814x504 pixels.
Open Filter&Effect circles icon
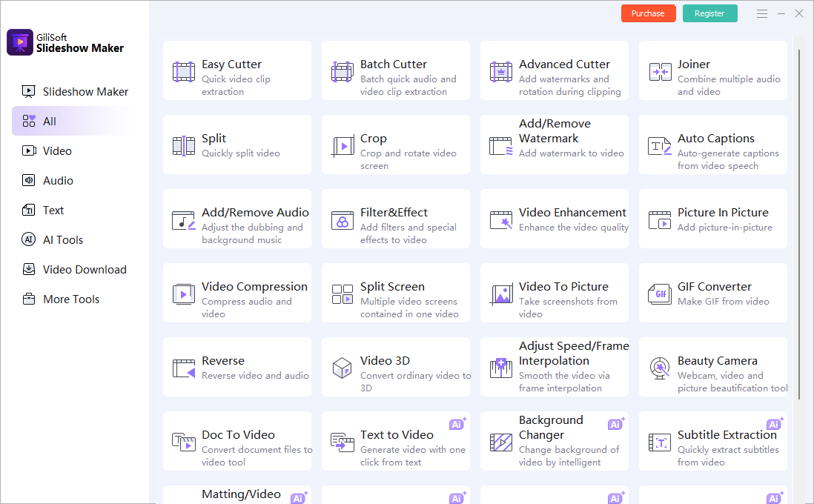click(x=342, y=220)
